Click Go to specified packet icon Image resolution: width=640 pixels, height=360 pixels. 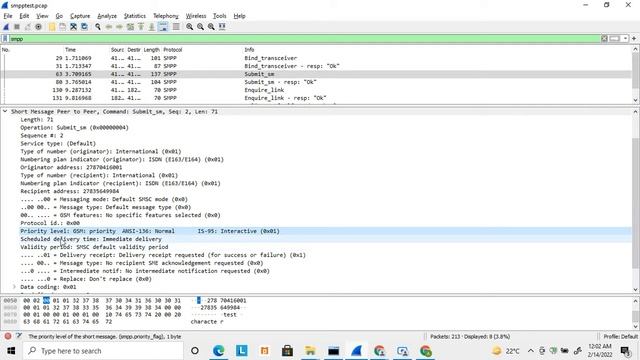tap(130, 27)
